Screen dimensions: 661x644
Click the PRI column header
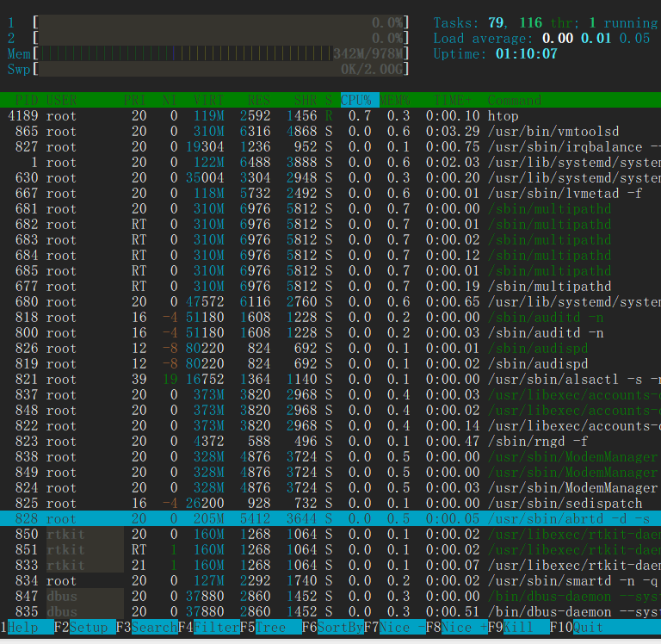point(135,100)
